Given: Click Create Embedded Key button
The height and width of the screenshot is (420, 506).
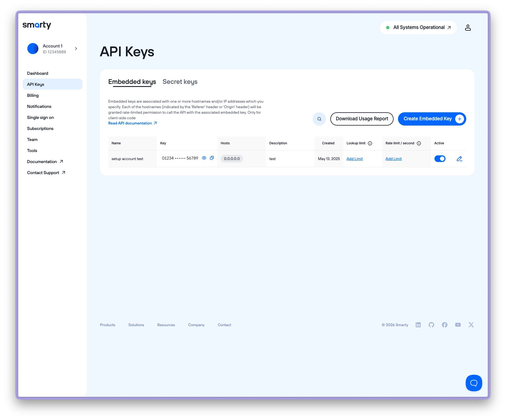Looking at the screenshot, I should click(432, 119).
